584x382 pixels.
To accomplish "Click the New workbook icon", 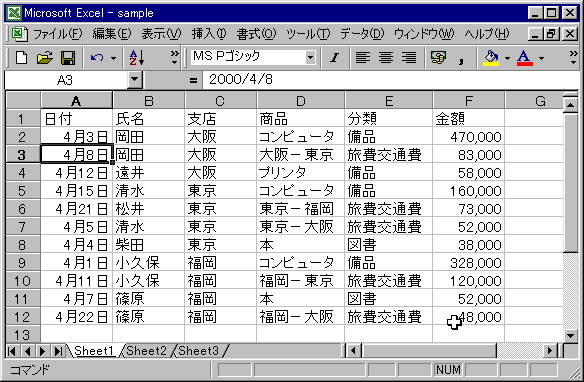I will (21, 58).
